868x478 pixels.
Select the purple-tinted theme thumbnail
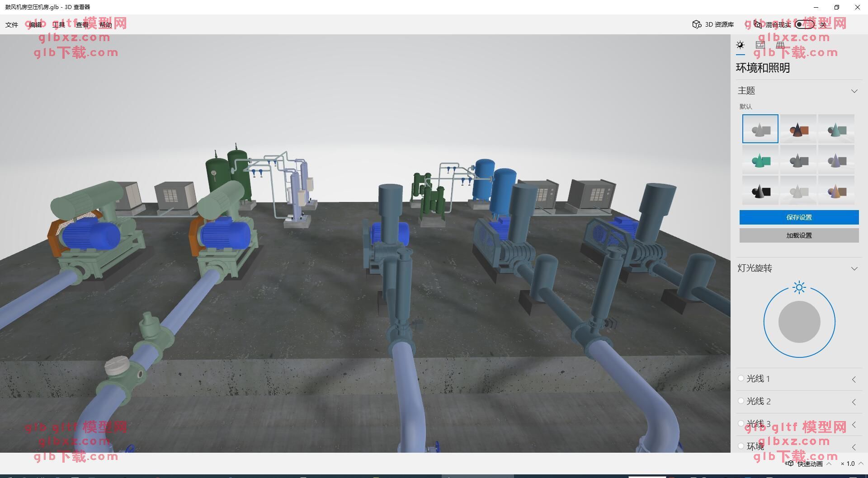click(x=836, y=159)
